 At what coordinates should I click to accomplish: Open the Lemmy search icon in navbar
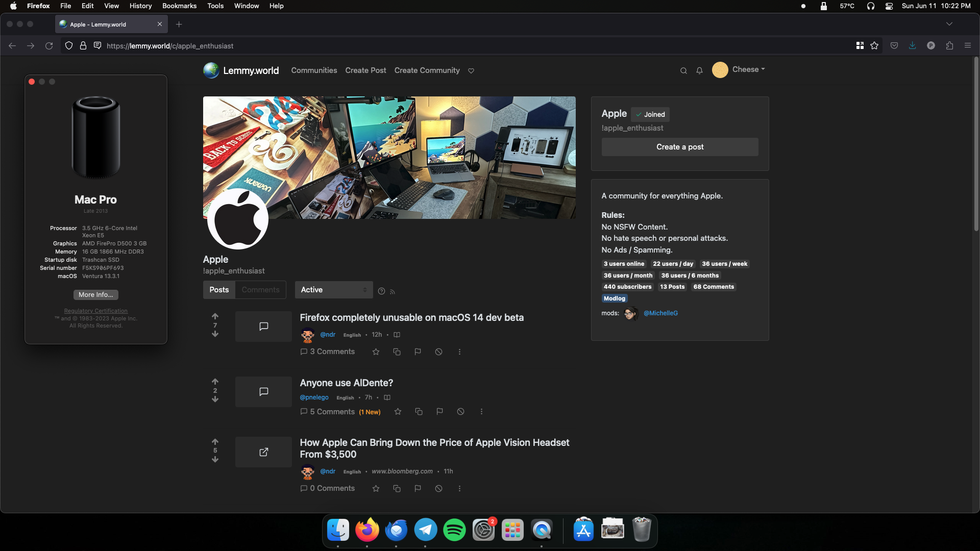click(x=683, y=71)
